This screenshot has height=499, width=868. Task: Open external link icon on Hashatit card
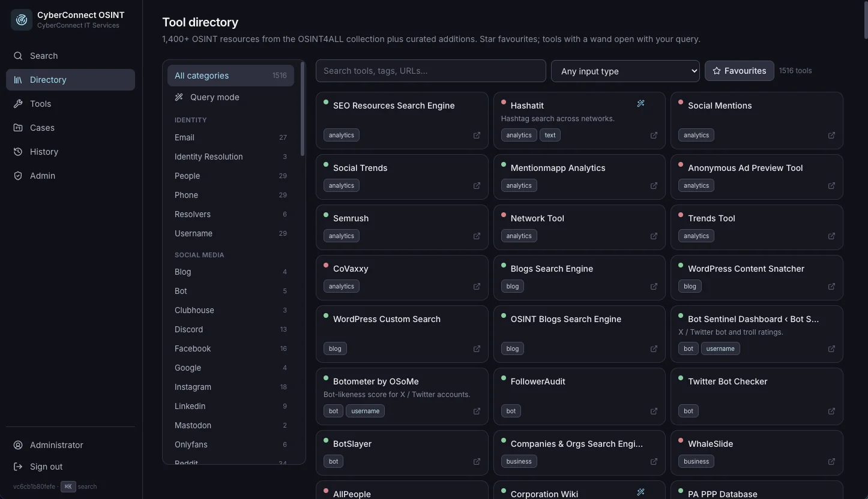(x=654, y=136)
